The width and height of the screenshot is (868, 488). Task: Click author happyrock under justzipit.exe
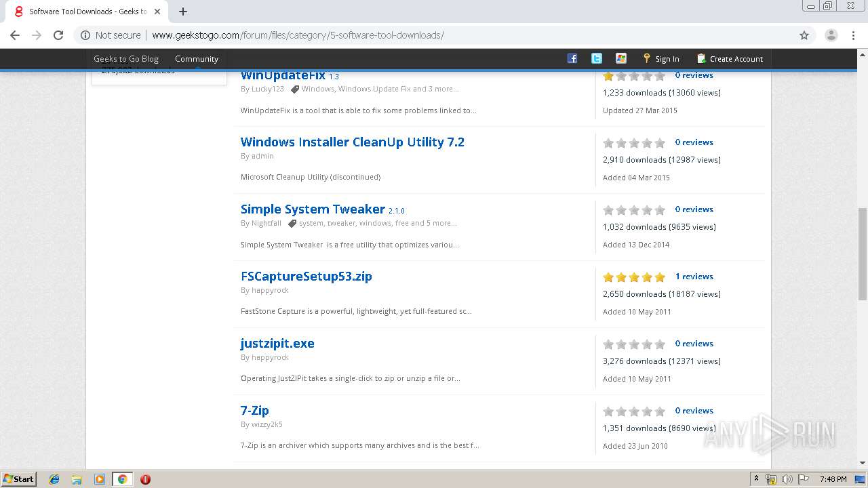(270, 357)
